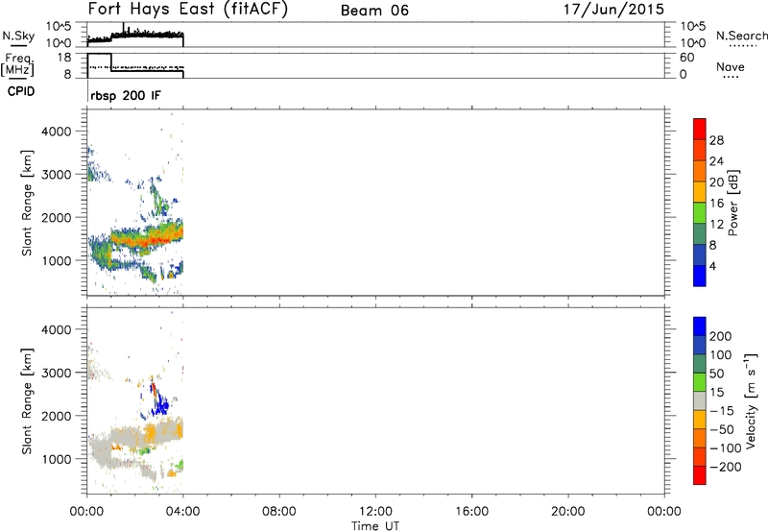This screenshot has height=532, width=768.
Task: Click the '20:00' time tick label
Action: coord(567,512)
